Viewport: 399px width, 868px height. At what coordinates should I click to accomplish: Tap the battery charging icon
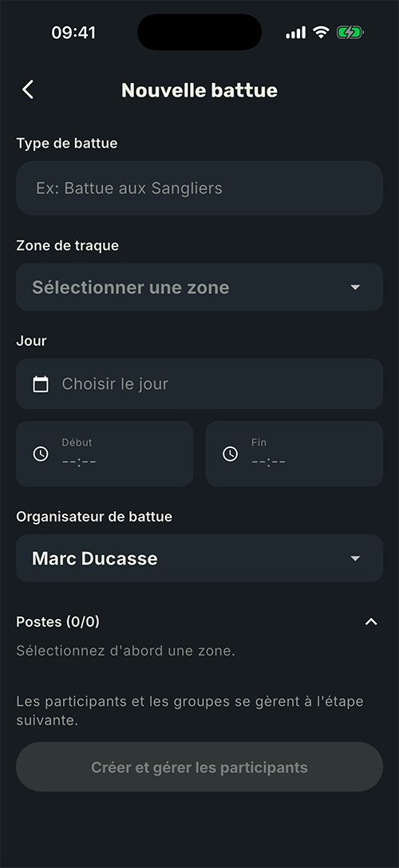coord(350,33)
